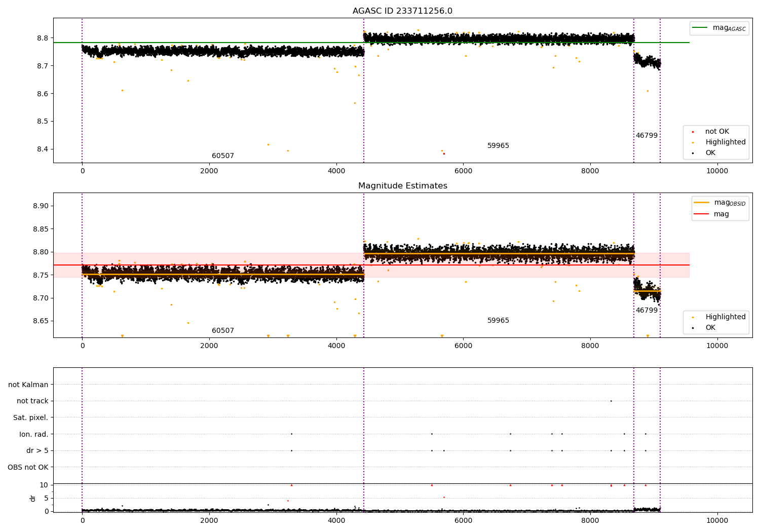Screen dimensions: 760x532
Task: Click the orange line sample for mag OBSID legend
Action: tap(701, 203)
